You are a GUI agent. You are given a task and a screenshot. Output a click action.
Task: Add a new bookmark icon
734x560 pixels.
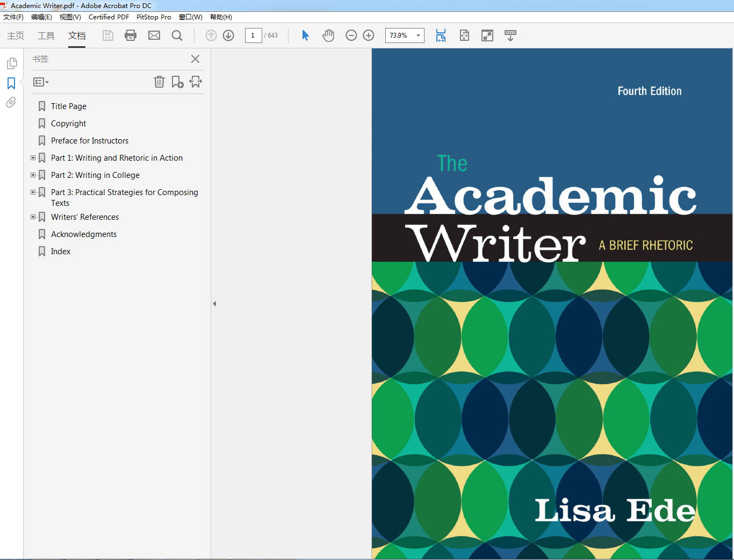[177, 82]
